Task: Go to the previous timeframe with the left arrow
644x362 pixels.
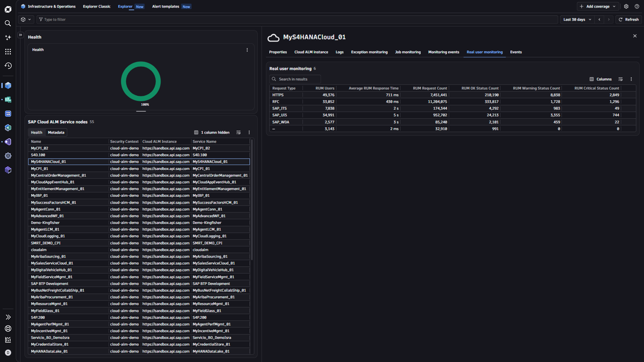Action: tap(599, 19)
